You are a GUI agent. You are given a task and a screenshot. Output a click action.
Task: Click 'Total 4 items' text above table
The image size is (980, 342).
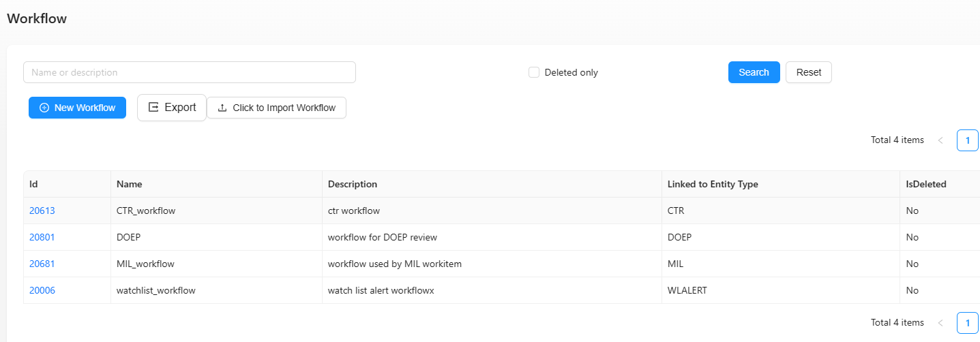897,140
